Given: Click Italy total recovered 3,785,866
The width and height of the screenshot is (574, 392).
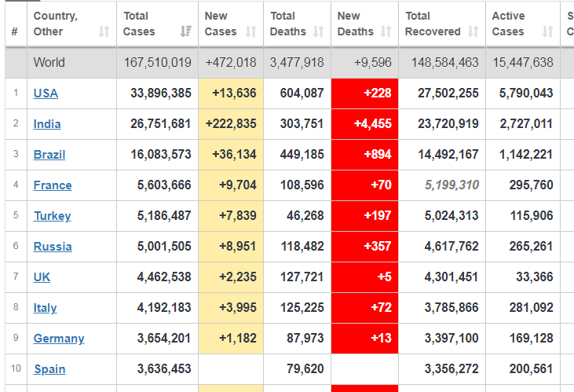Looking at the screenshot, I should [452, 307].
